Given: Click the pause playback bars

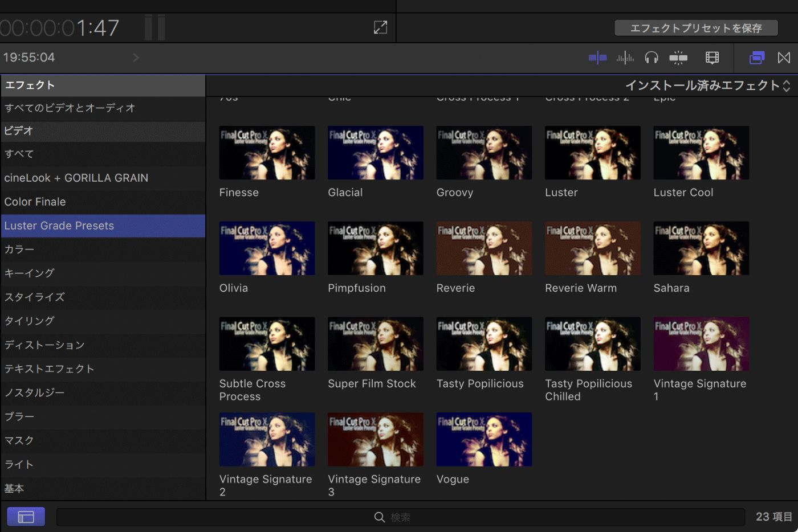Looking at the screenshot, I should coord(155,27).
